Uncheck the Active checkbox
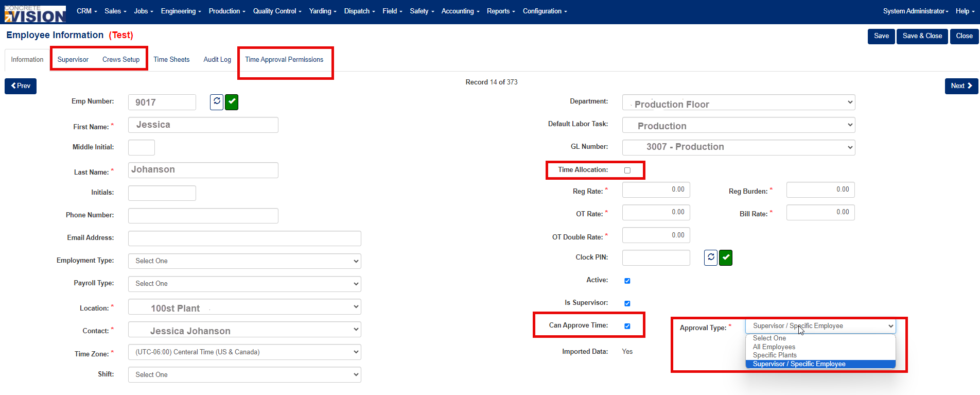 (627, 281)
